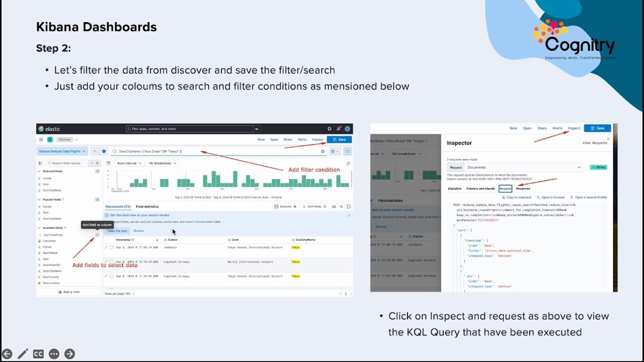Click the first display options icon right of Sort fields
644x362 pixels.
click(x=334, y=207)
